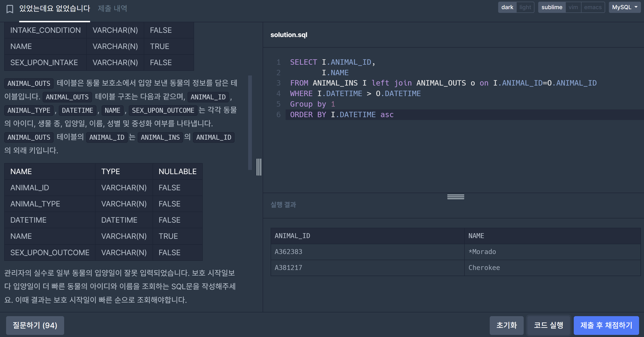This screenshot has height=337, width=644.
Task: Select sublime keybinding mode
Action: 552,7
